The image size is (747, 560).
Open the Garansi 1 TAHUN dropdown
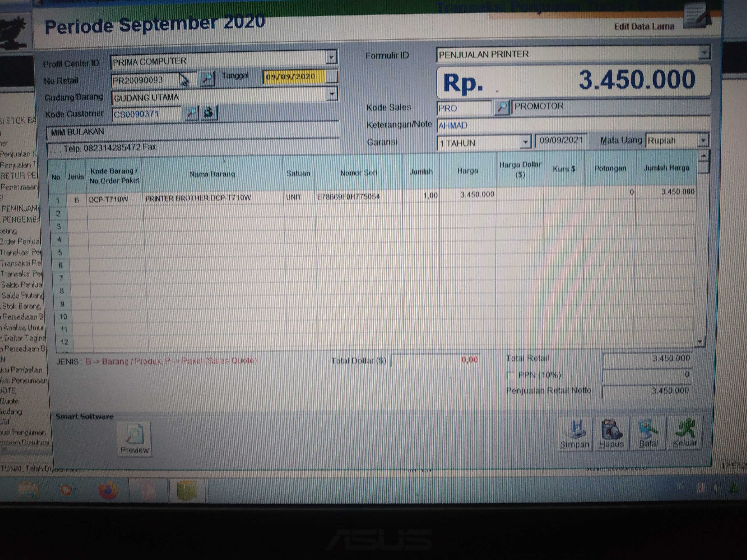click(525, 142)
